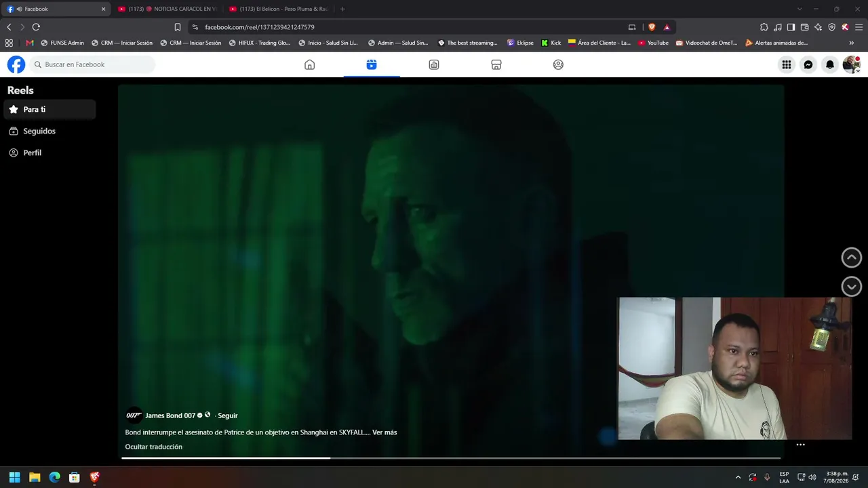Image resolution: width=868 pixels, height=488 pixels.
Task: Reload the Facebook page
Action: tap(36, 27)
